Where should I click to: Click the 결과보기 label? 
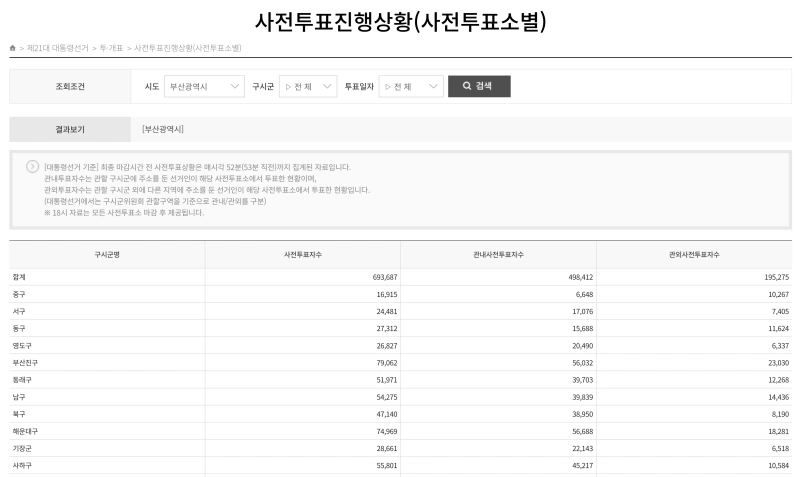click(70, 129)
